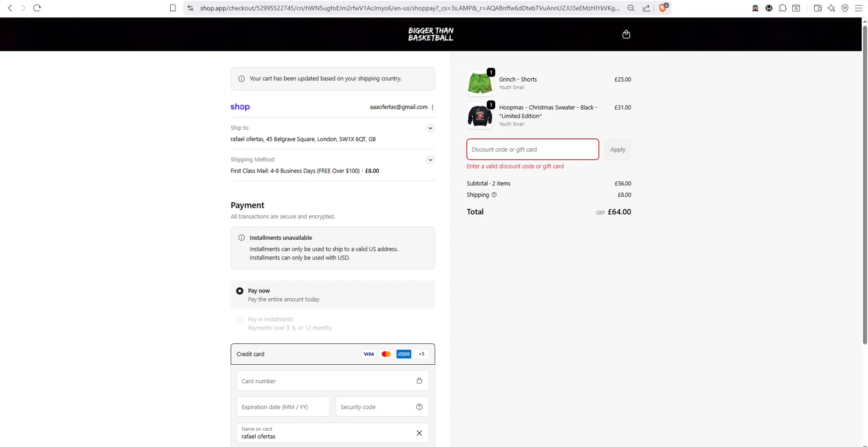Click the Expiration date field
Screen dimensions: 868x447
point(284,407)
